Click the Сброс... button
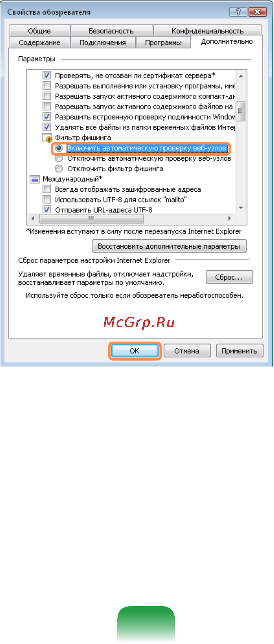274x644 pixels. pos(229,277)
